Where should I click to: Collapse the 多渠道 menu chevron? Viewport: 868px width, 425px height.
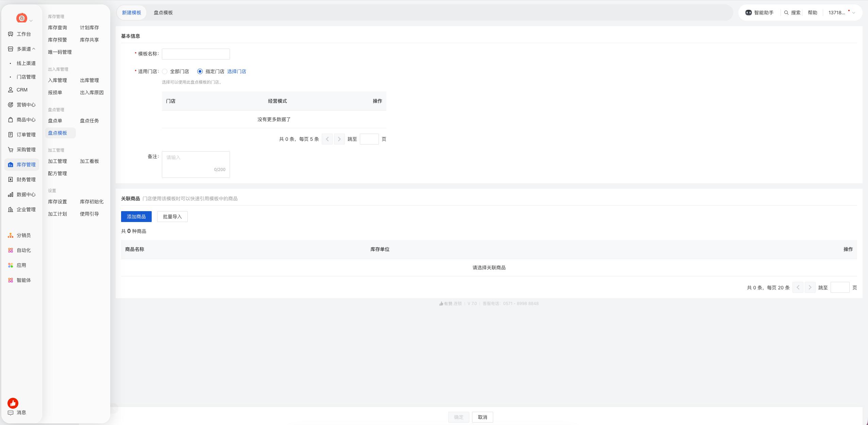coord(34,49)
